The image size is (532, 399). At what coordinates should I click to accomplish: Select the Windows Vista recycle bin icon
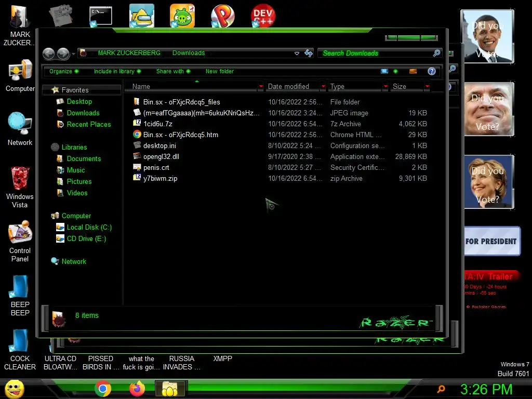click(x=20, y=187)
